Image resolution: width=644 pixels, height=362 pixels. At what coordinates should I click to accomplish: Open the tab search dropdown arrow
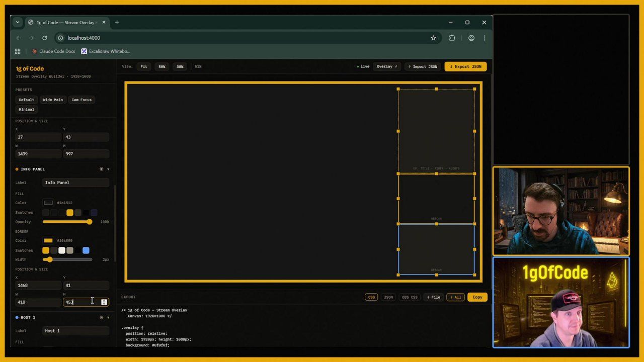coord(18,22)
